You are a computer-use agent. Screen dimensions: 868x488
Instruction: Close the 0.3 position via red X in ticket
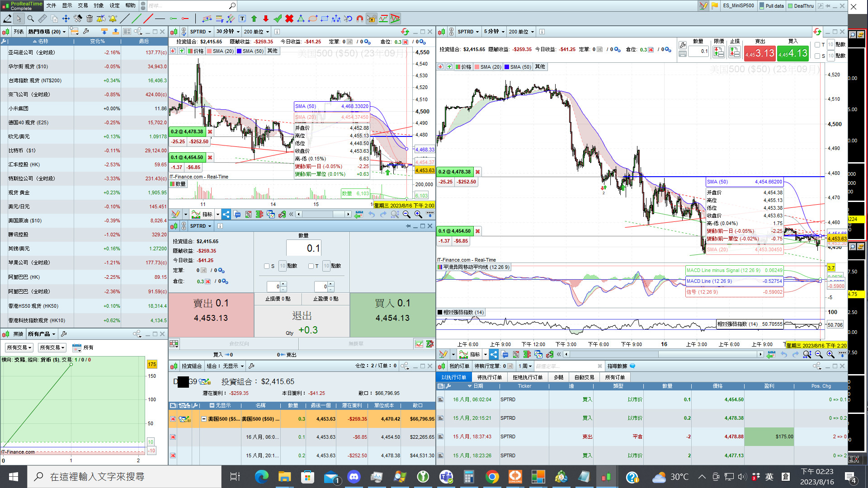[x=208, y=282]
